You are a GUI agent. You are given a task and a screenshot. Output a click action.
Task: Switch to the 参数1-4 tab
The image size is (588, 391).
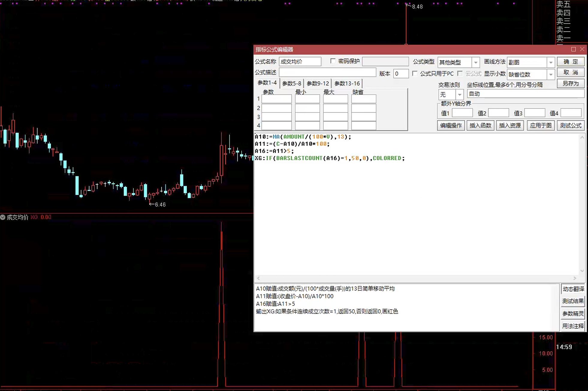[x=267, y=83]
